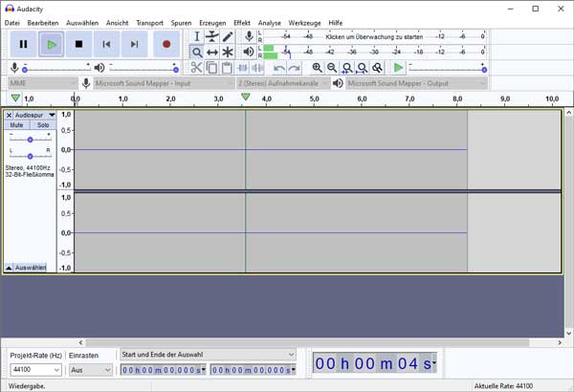Open the Microsoft Sound Mapper Output dropdown
574x392 pixels.
[416, 83]
